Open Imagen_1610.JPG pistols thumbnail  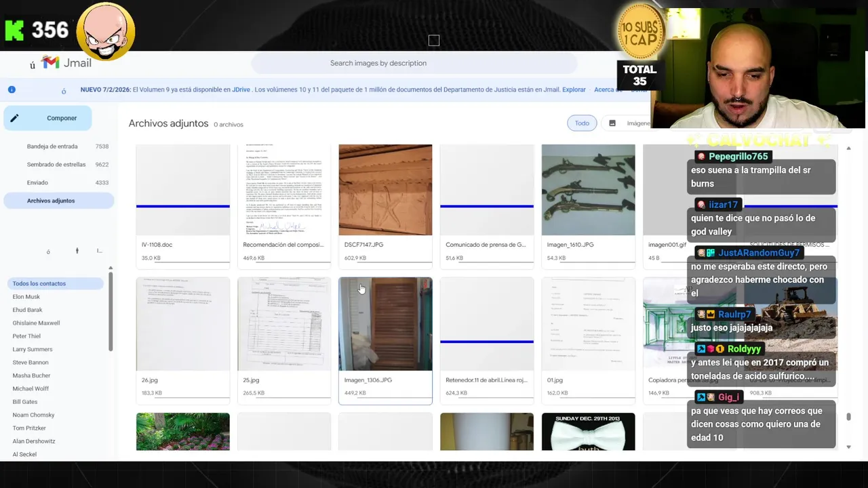click(588, 190)
